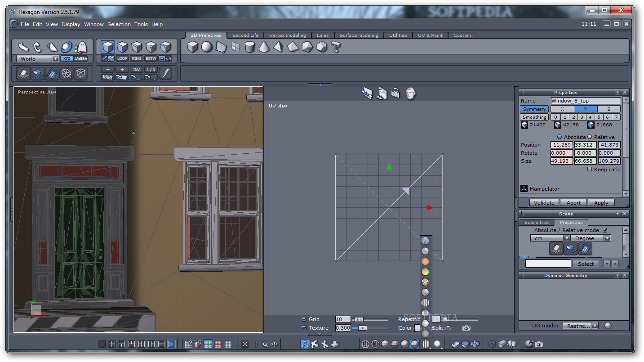The width and height of the screenshot is (644, 362).
Task: Expand the Degree units dropdown
Action: coord(607,238)
